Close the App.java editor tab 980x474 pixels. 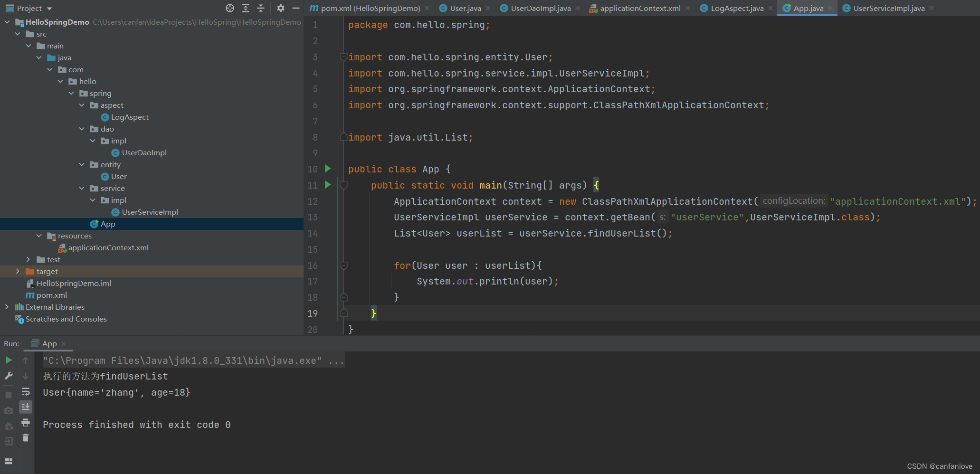(830, 8)
